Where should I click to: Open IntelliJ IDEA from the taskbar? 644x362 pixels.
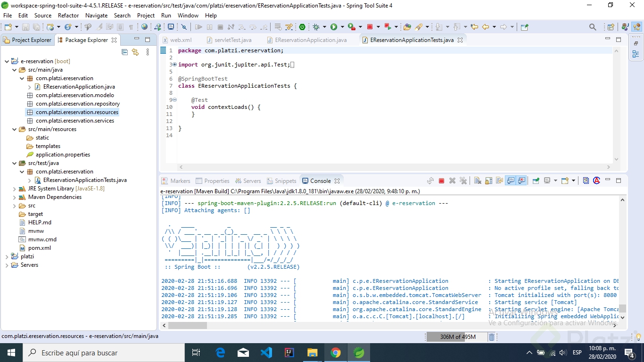pos(289,352)
